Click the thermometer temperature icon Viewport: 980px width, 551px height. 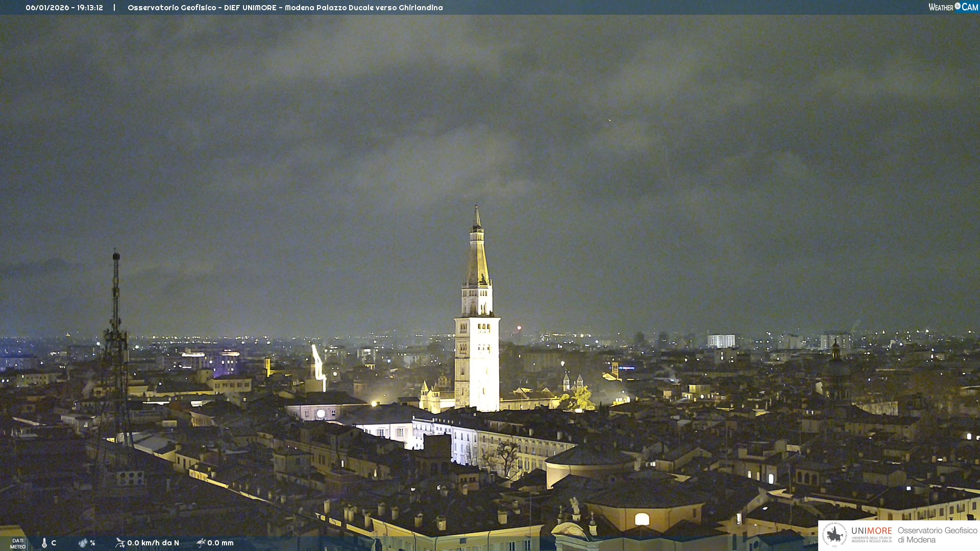(44, 543)
